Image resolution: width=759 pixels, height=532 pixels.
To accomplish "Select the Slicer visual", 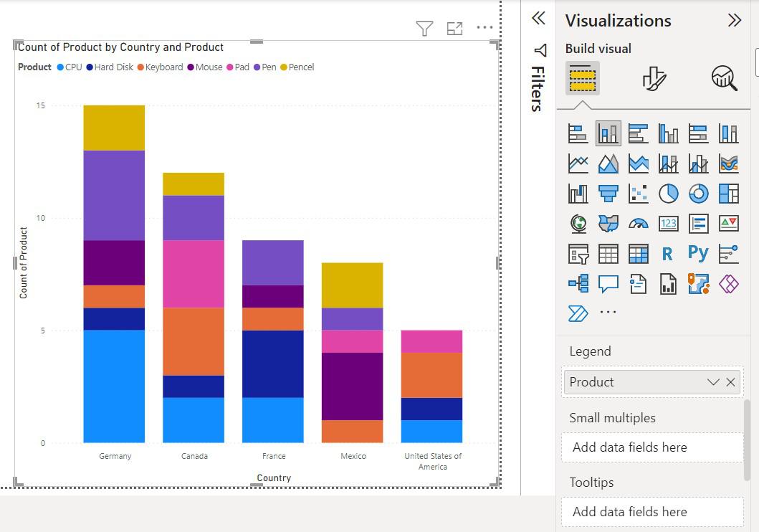I will (x=578, y=254).
